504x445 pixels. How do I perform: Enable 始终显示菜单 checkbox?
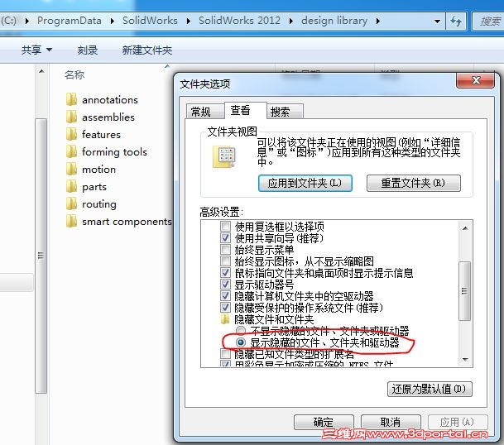click(x=225, y=249)
